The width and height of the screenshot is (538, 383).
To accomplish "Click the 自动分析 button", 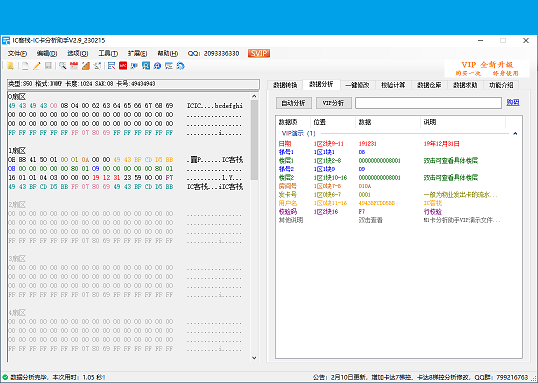I will coord(294,103).
